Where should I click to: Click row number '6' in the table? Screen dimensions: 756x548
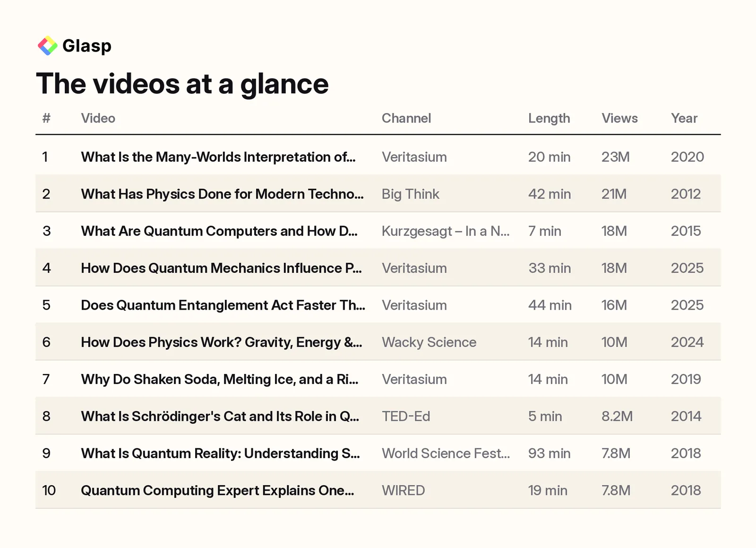pos(46,342)
